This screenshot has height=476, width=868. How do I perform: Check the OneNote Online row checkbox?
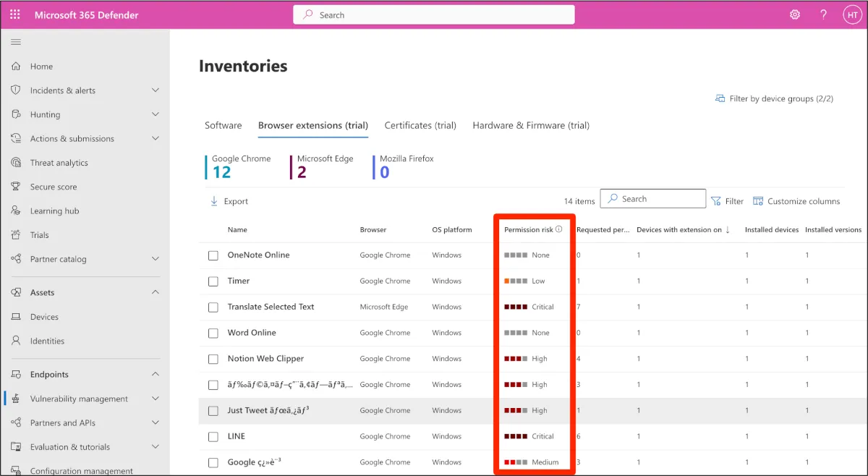213,255
